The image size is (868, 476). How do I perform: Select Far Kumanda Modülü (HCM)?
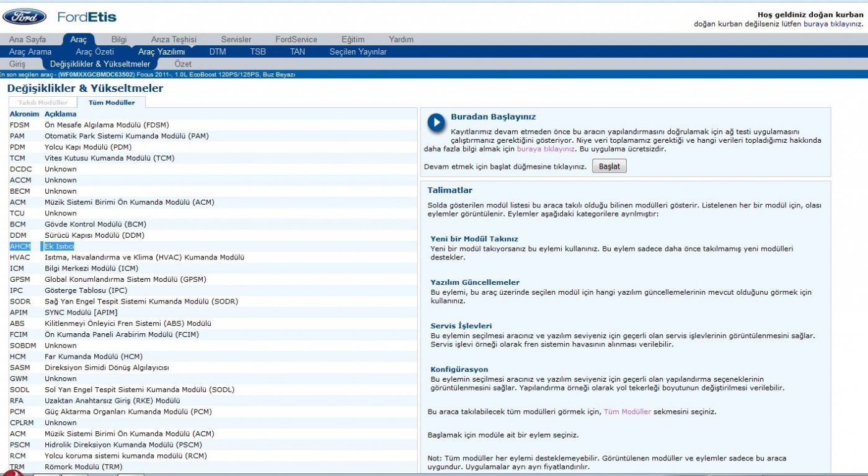click(x=213, y=356)
